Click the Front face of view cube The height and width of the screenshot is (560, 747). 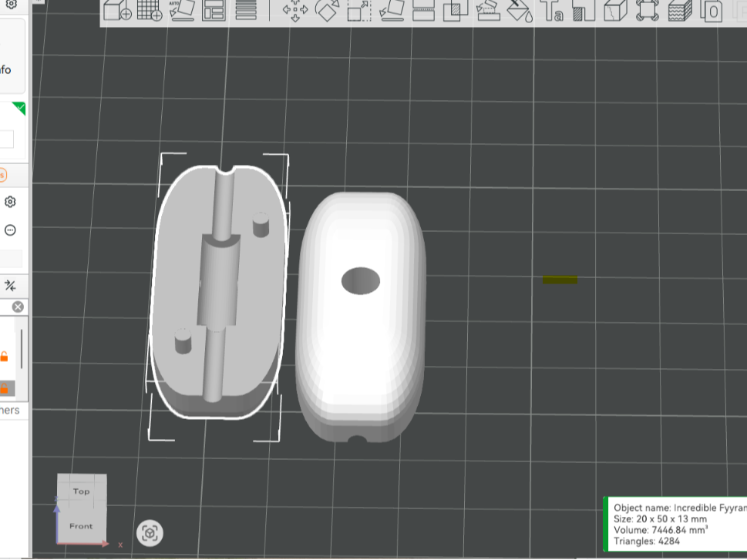click(81, 525)
